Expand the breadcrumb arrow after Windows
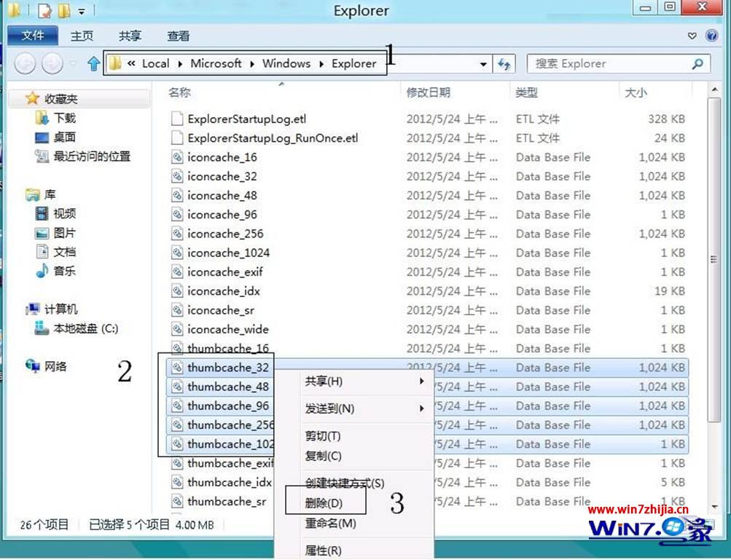The image size is (731, 560). (321, 64)
